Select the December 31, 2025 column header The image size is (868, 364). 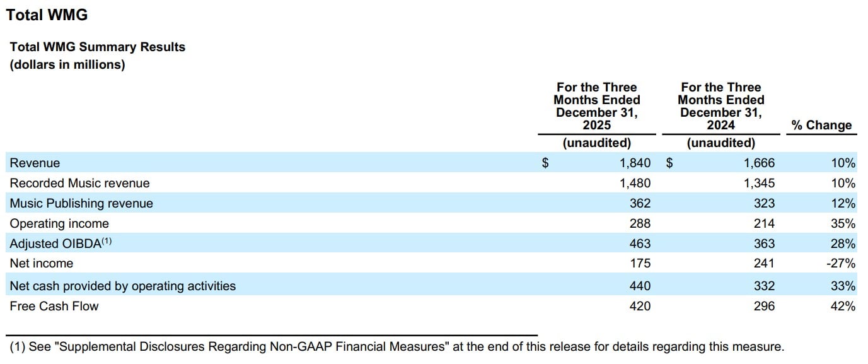[596, 106]
